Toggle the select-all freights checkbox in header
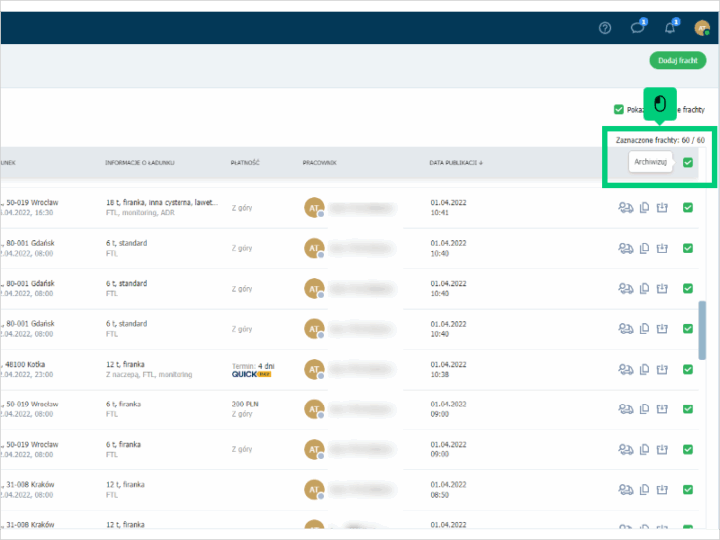The width and height of the screenshot is (720, 540). pyautogui.click(x=688, y=162)
